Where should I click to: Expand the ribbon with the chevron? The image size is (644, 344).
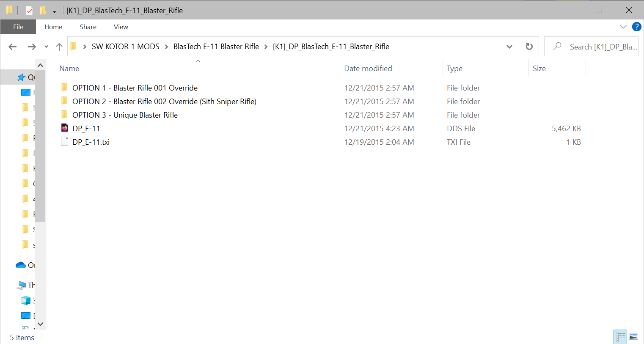pyautogui.click(x=623, y=27)
